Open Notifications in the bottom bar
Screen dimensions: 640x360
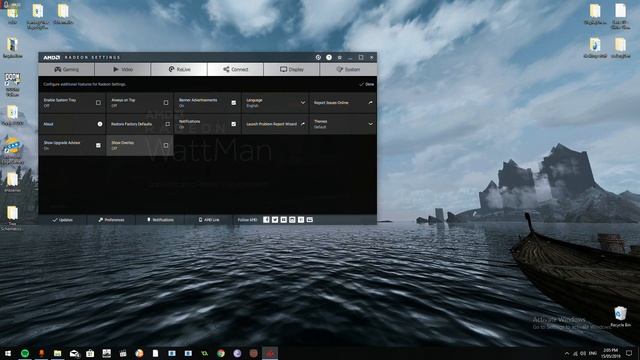160,220
